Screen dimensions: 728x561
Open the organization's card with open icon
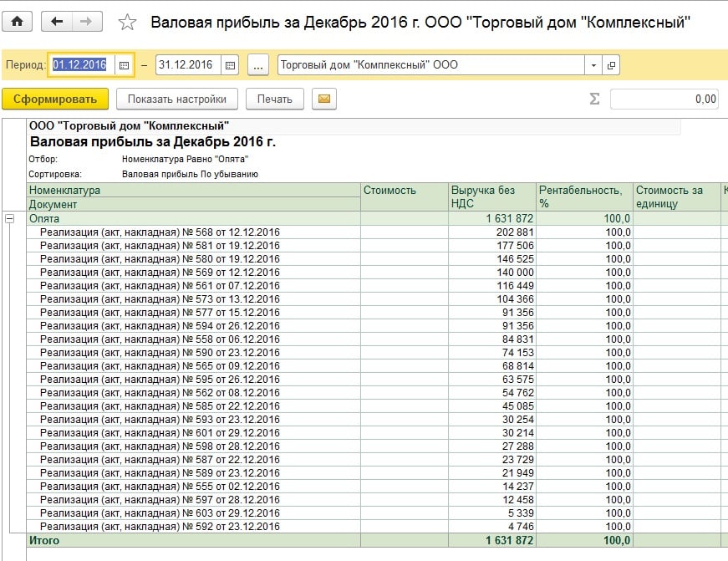point(612,65)
